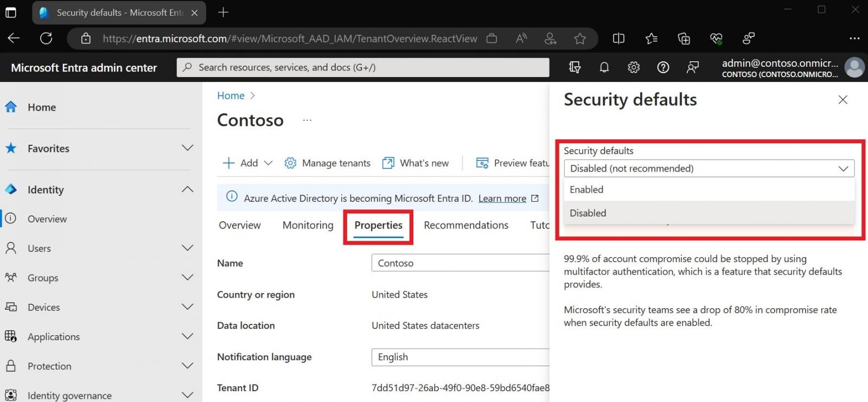Switch to the Recommendations tab
This screenshot has height=402, width=868.
click(x=466, y=225)
